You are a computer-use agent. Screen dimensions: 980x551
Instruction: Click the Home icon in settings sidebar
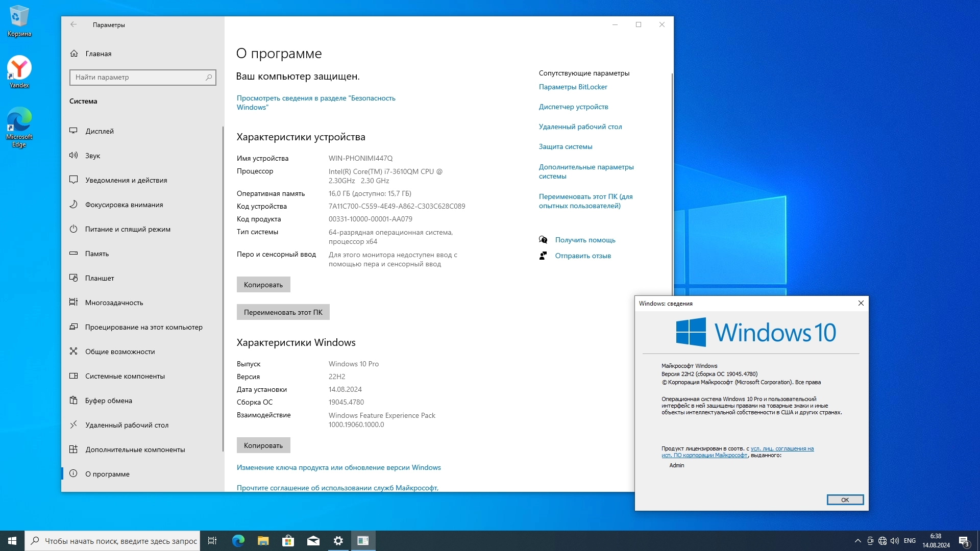coord(74,54)
